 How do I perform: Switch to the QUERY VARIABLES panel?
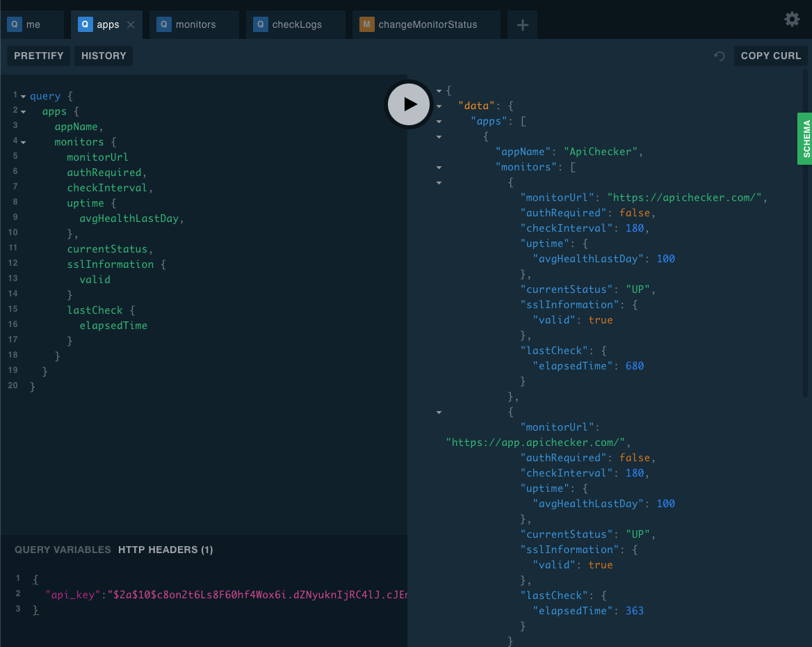click(x=63, y=550)
